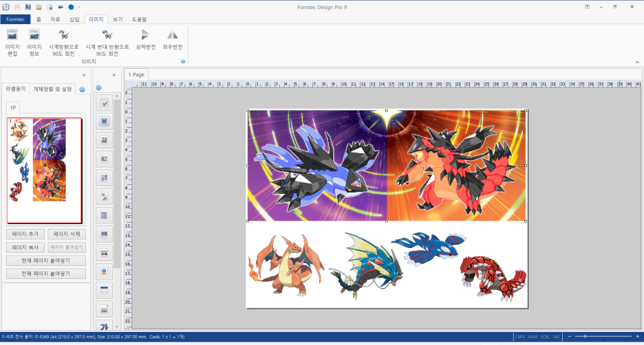This screenshot has width=644, height=345.
Task: Rotate image 90 degrees clockwise (시계방향으로 90도 회전)
Action: click(64, 43)
